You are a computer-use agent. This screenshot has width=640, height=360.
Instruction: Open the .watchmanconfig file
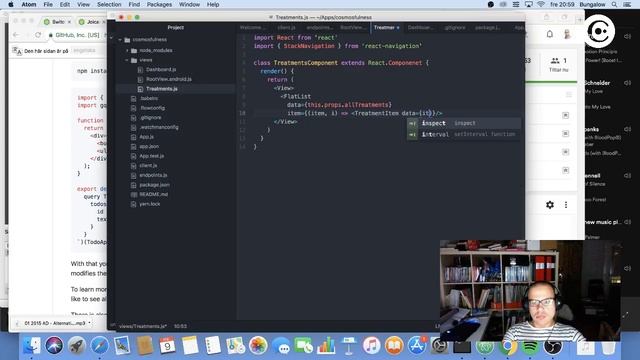159,127
